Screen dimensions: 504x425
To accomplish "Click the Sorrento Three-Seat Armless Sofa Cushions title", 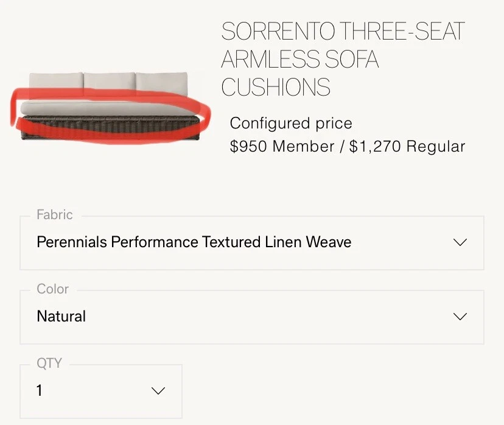I will coord(343,59).
